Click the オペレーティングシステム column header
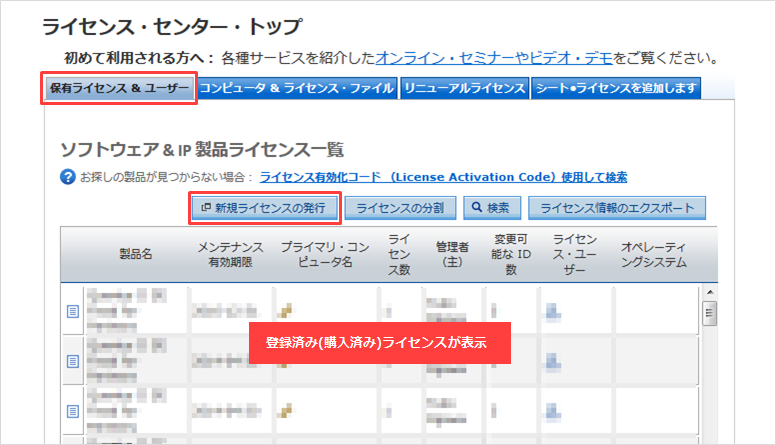Viewport: 776px width, 445px height. pos(654,254)
